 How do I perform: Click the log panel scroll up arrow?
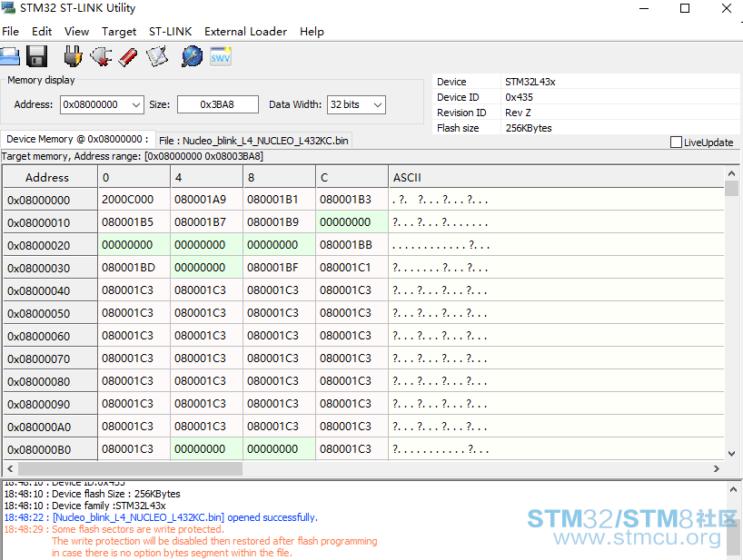[733, 489]
